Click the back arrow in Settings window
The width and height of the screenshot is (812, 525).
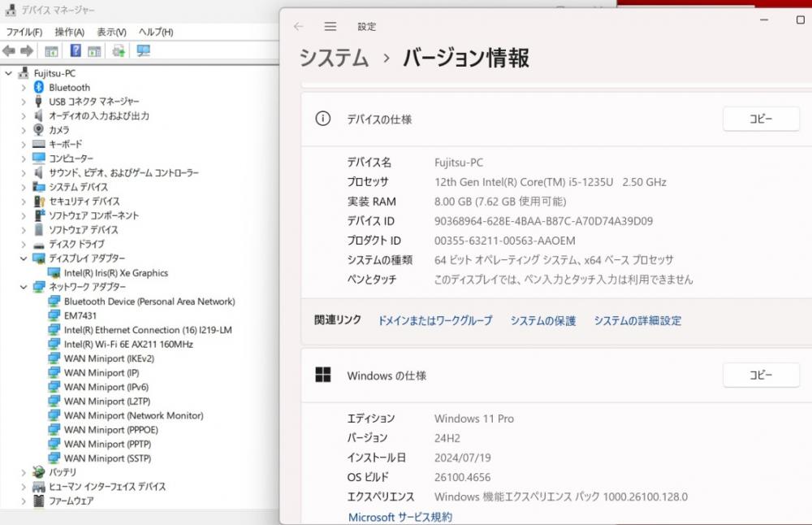pyautogui.click(x=298, y=27)
